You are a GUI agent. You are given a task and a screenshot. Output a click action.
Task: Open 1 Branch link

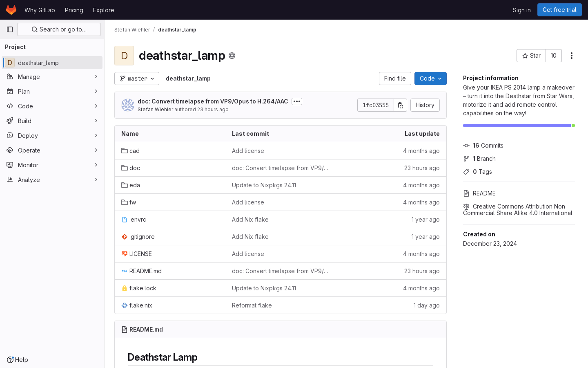[x=484, y=159]
